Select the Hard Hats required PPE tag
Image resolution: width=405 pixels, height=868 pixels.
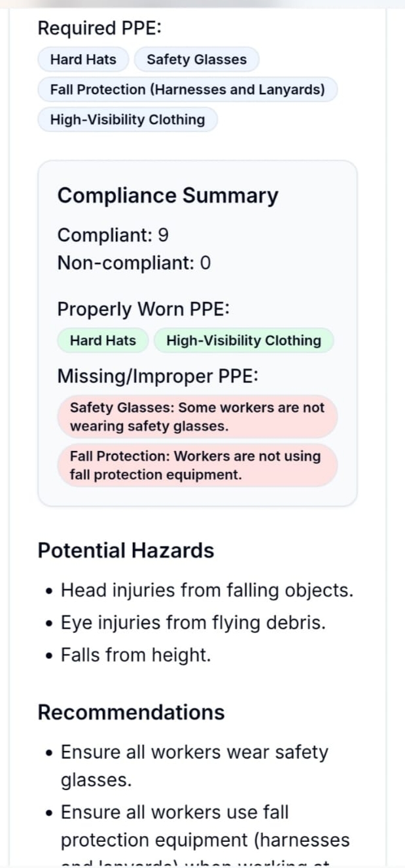(x=82, y=59)
